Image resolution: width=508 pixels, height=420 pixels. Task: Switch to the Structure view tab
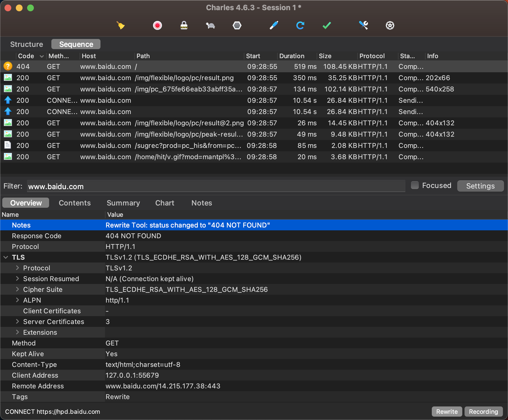coord(27,44)
